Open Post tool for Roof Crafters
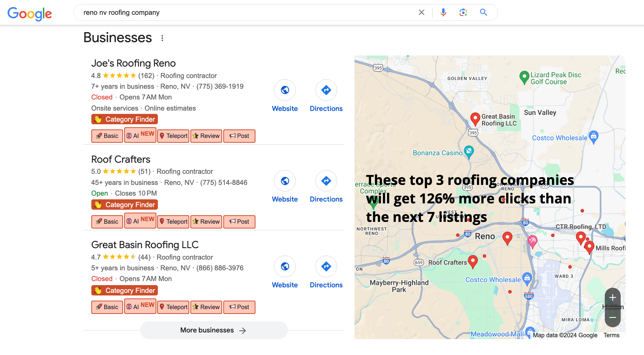 pyautogui.click(x=239, y=222)
